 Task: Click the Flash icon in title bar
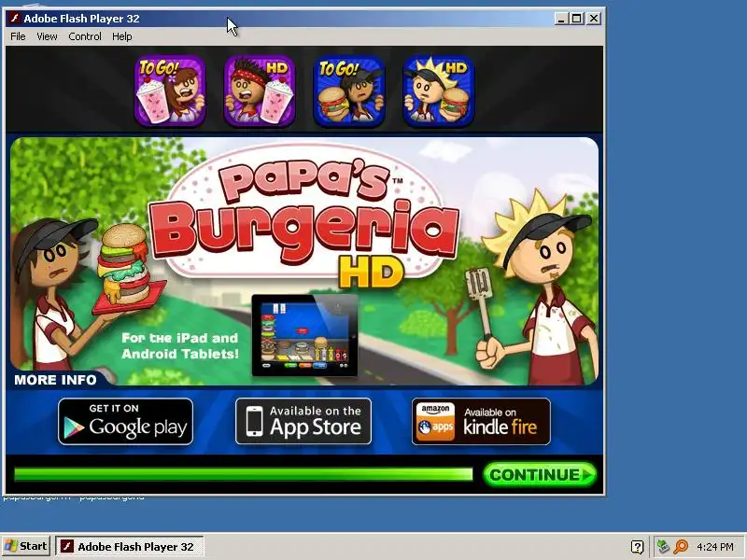15,19
